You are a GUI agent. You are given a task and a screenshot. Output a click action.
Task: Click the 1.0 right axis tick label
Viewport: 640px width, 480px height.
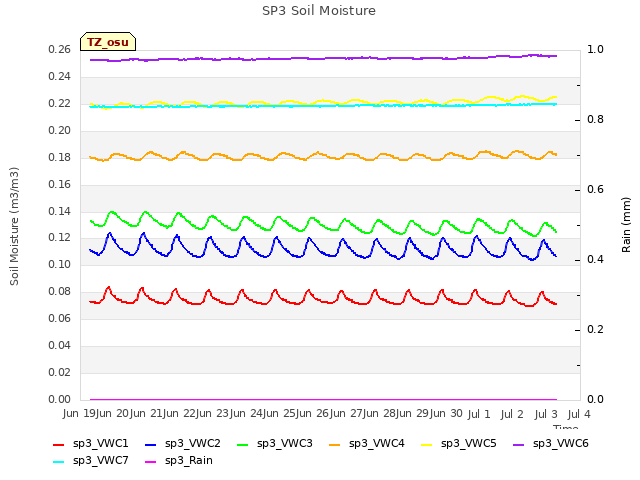pyautogui.click(x=595, y=49)
